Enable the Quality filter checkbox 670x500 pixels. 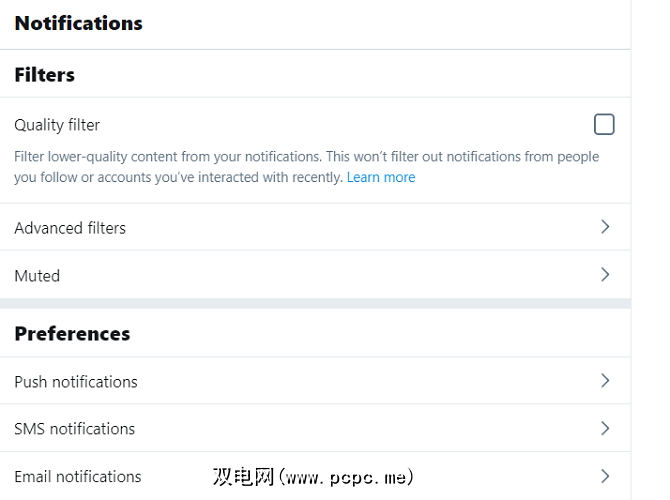(604, 124)
